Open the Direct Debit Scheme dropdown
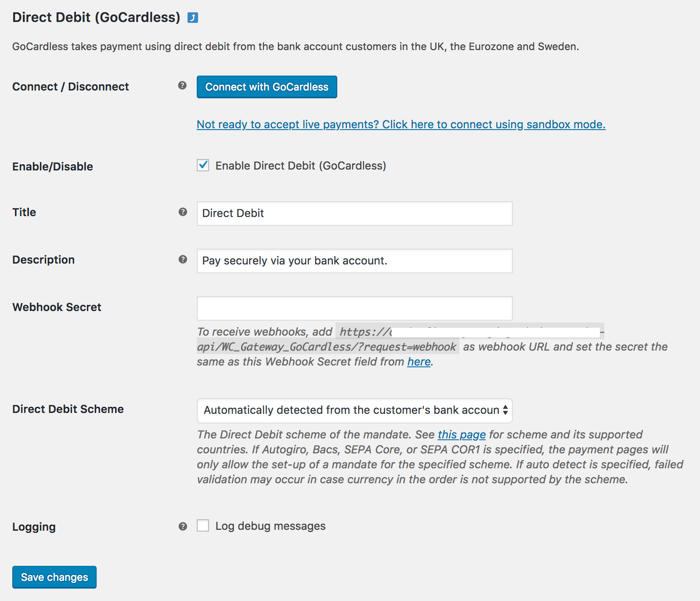700x601 pixels. pyautogui.click(x=354, y=410)
